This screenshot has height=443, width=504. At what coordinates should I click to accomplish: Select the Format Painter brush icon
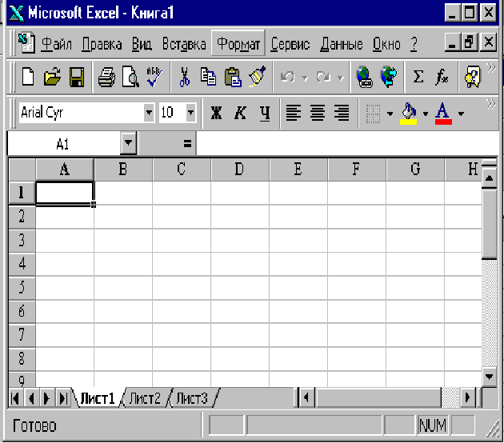click(x=258, y=77)
